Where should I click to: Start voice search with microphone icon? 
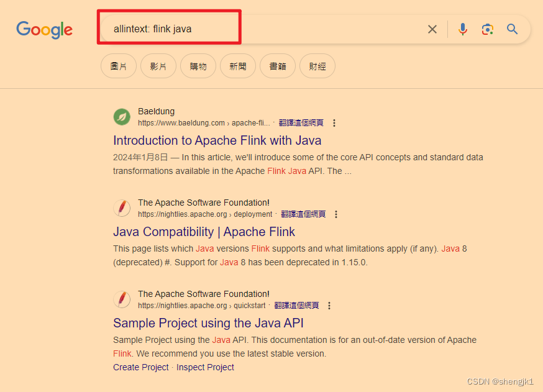[x=463, y=29]
